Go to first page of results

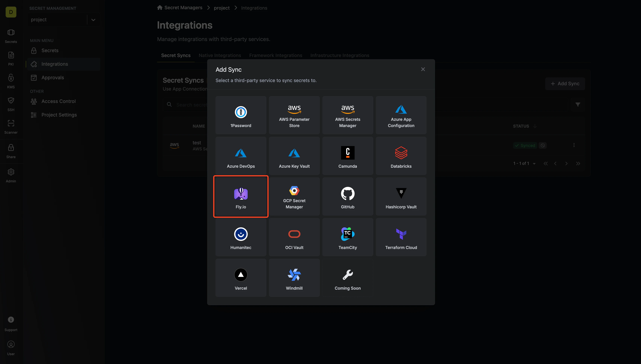[546, 164]
